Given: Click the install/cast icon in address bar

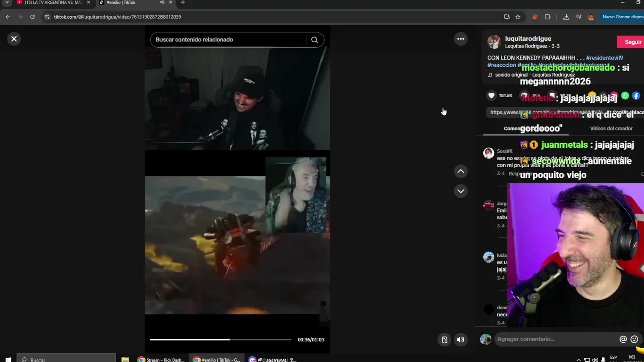Looking at the screenshot, I should (507, 17).
